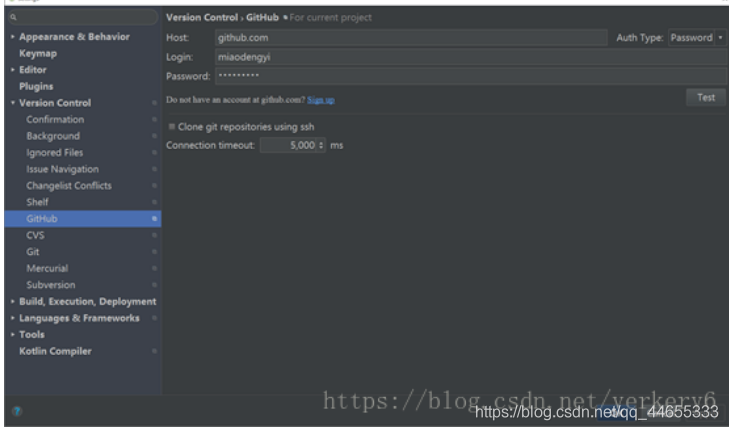Viewport: 729px width, 431px height.
Task: Open Kotlin Compiler settings
Action: [x=55, y=351]
